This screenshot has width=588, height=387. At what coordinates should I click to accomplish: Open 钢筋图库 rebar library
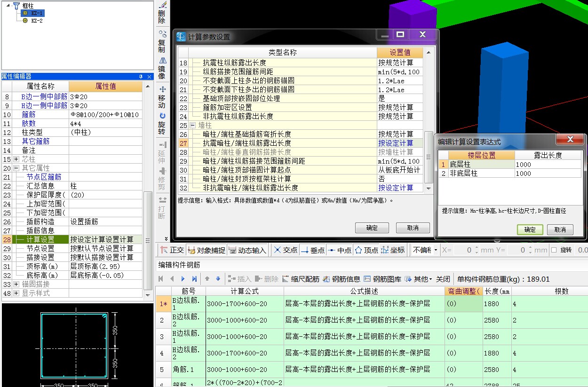point(382,279)
